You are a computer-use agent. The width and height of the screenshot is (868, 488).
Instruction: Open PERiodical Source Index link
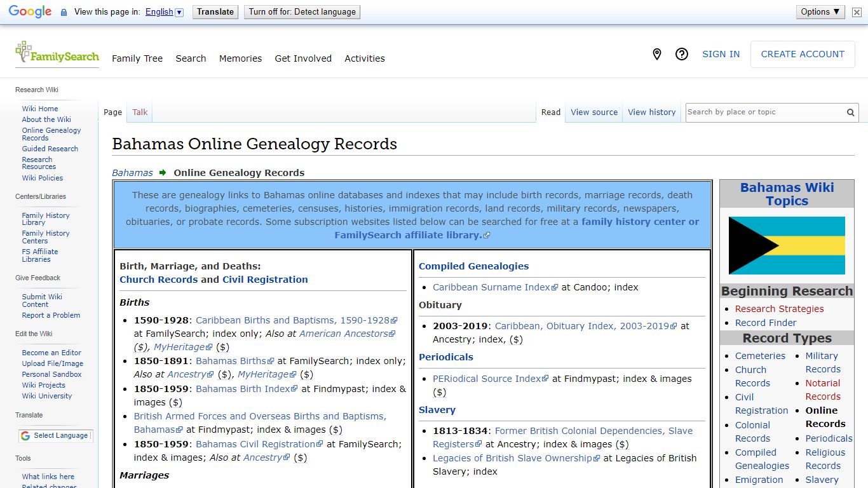(491, 379)
